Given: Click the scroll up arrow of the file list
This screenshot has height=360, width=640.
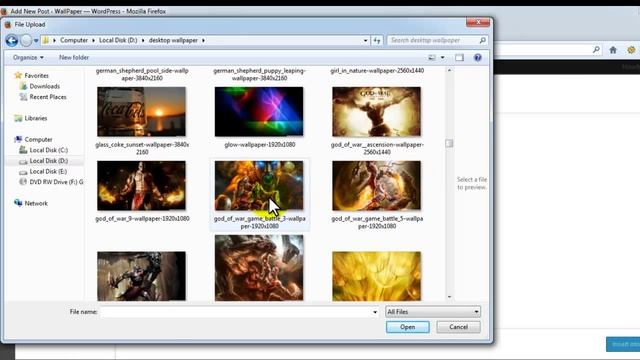Looking at the screenshot, I should coord(449,70).
